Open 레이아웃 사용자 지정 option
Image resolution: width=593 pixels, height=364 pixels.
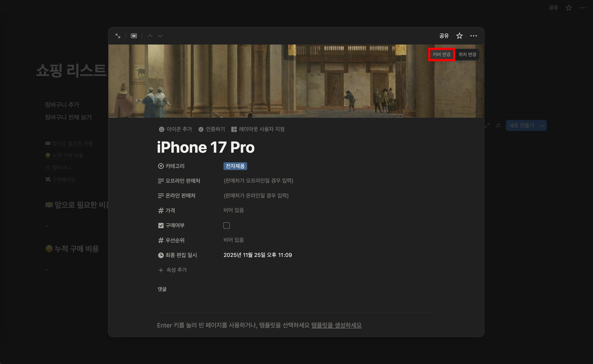[x=258, y=129]
